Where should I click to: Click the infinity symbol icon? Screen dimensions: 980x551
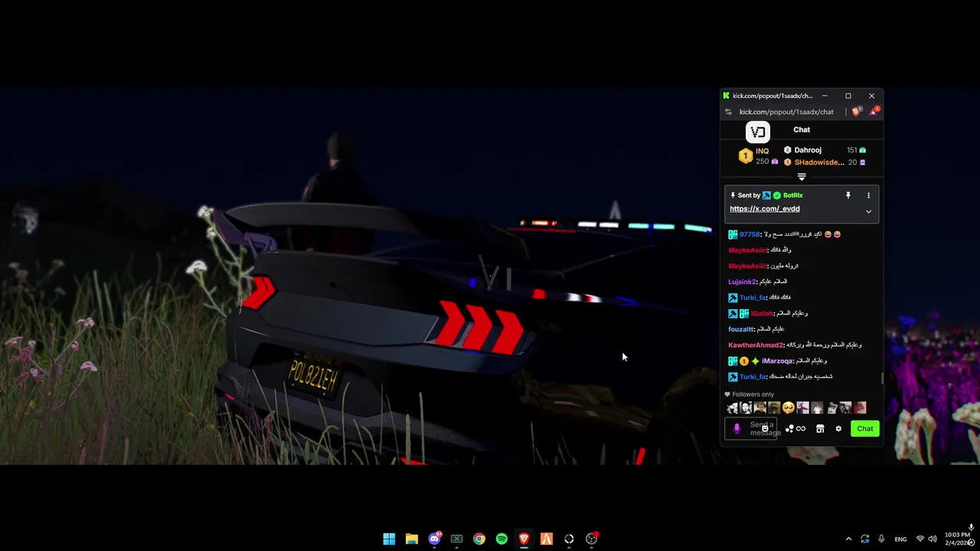[x=801, y=429]
